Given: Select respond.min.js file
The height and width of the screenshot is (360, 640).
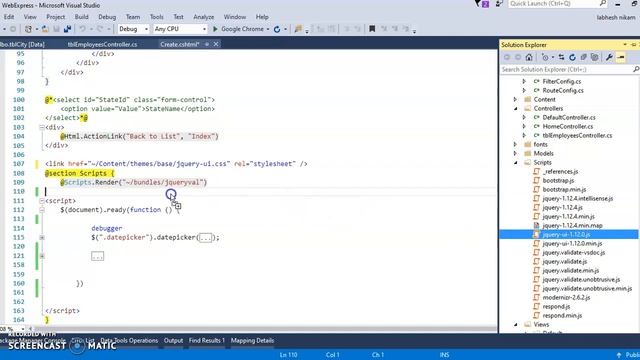Looking at the screenshot, I should click(562, 316).
